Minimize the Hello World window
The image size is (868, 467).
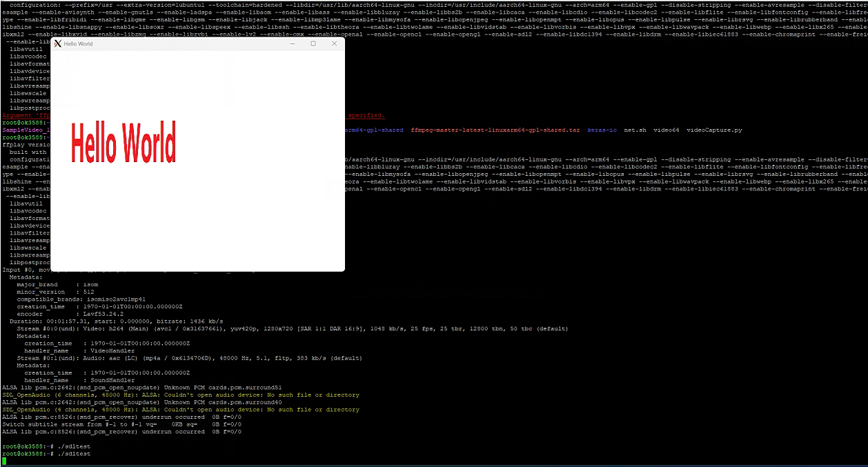point(293,43)
